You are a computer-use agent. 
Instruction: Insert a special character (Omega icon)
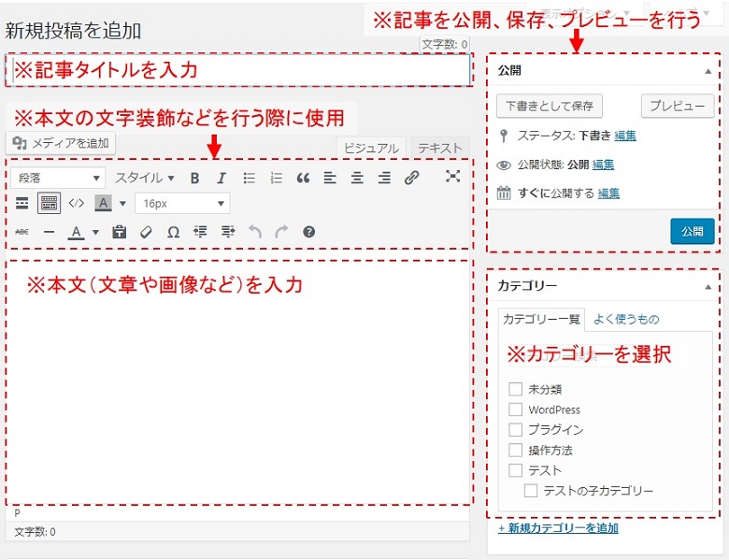tap(173, 232)
